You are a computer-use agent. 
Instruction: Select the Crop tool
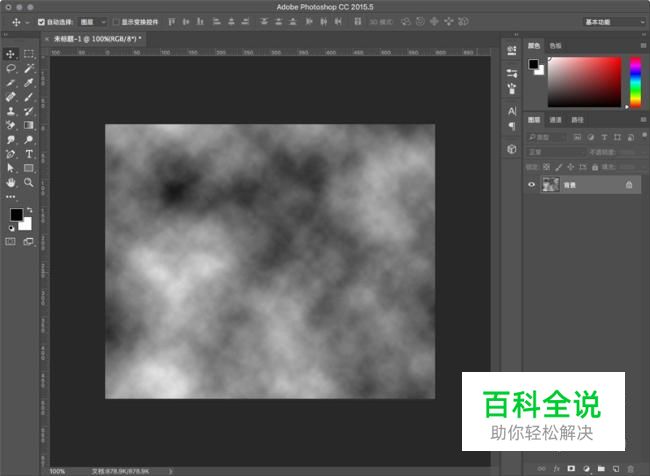coord(10,83)
